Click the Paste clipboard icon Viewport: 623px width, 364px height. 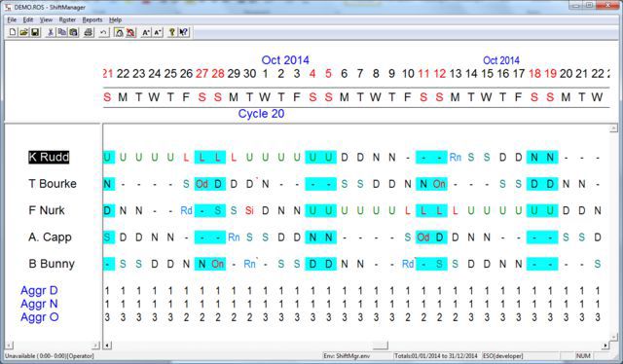click(74, 32)
